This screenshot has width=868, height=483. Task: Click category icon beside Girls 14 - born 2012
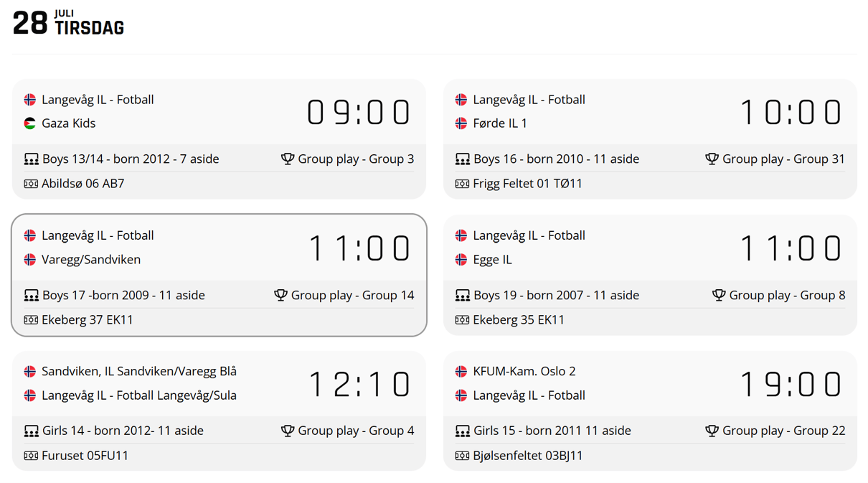pos(31,431)
